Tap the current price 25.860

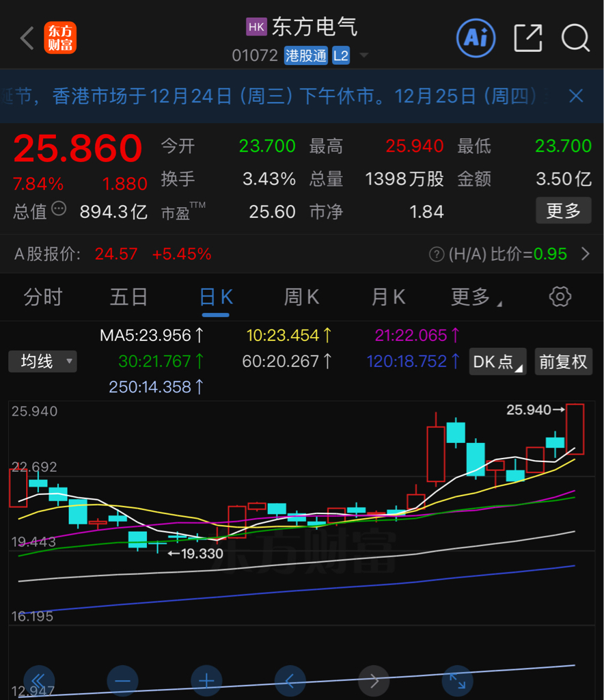(78, 148)
